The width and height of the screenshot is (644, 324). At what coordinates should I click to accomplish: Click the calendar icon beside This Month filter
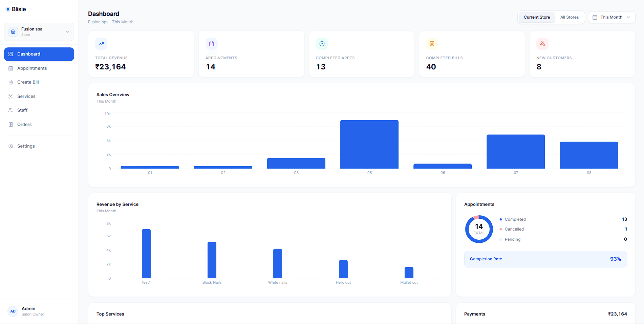click(x=595, y=17)
